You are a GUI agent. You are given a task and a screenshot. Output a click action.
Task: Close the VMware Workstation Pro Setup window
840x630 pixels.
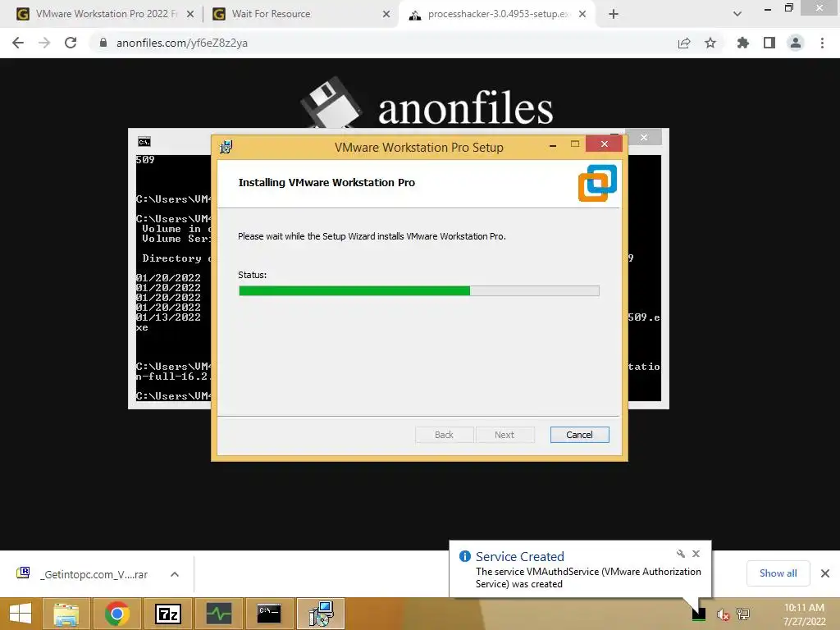605,144
